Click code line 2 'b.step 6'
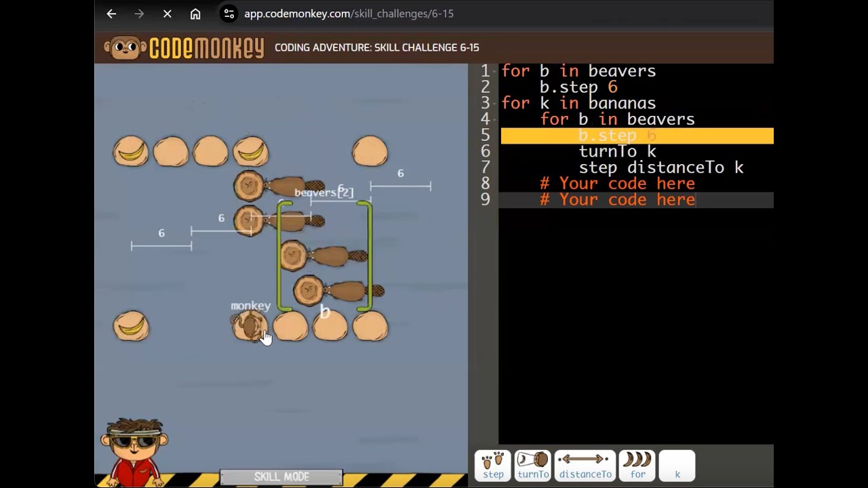This screenshot has height=488, width=868. point(578,87)
